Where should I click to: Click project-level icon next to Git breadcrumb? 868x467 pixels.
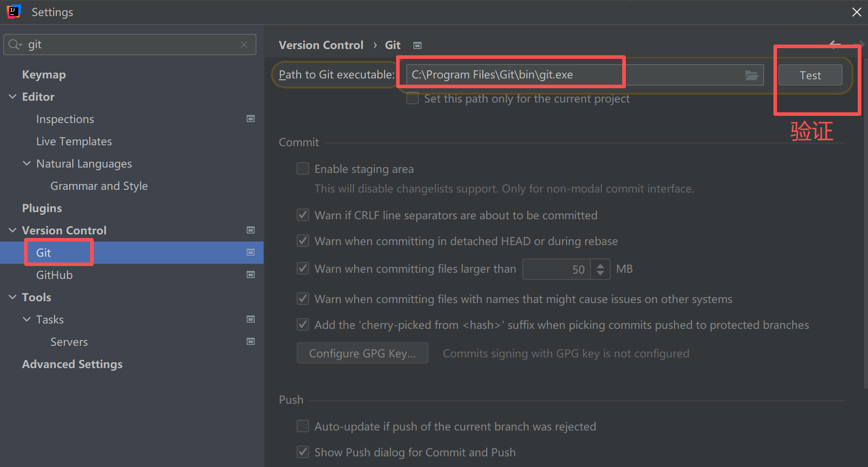[417, 45]
